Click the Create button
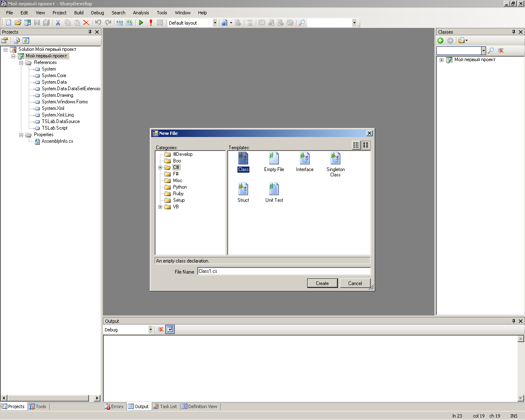Viewport: 525px width, 420px height. point(322,283)
